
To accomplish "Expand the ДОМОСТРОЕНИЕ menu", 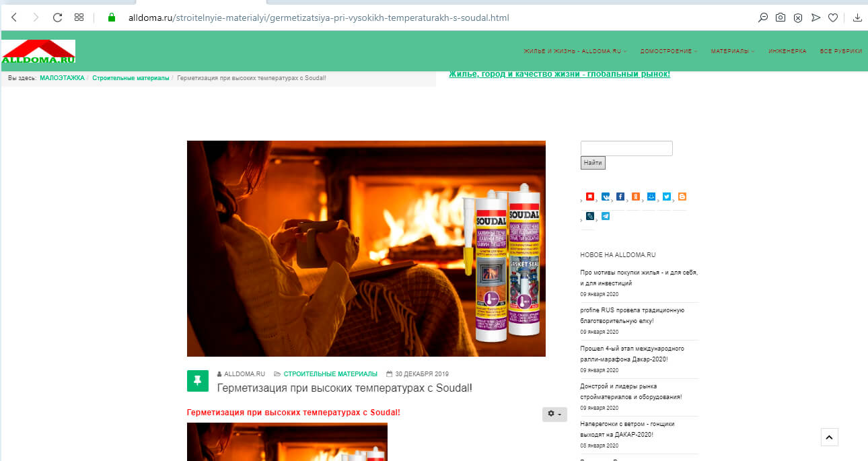I will (669, 51).
